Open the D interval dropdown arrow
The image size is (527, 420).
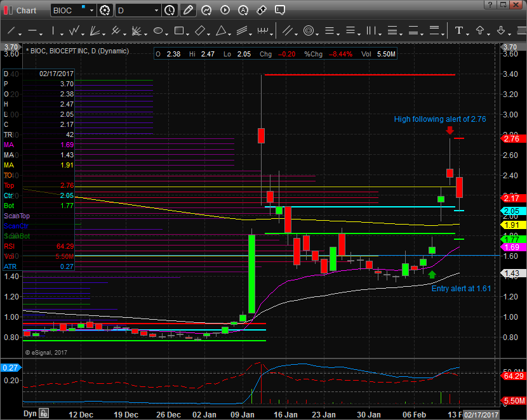[156, 10]
